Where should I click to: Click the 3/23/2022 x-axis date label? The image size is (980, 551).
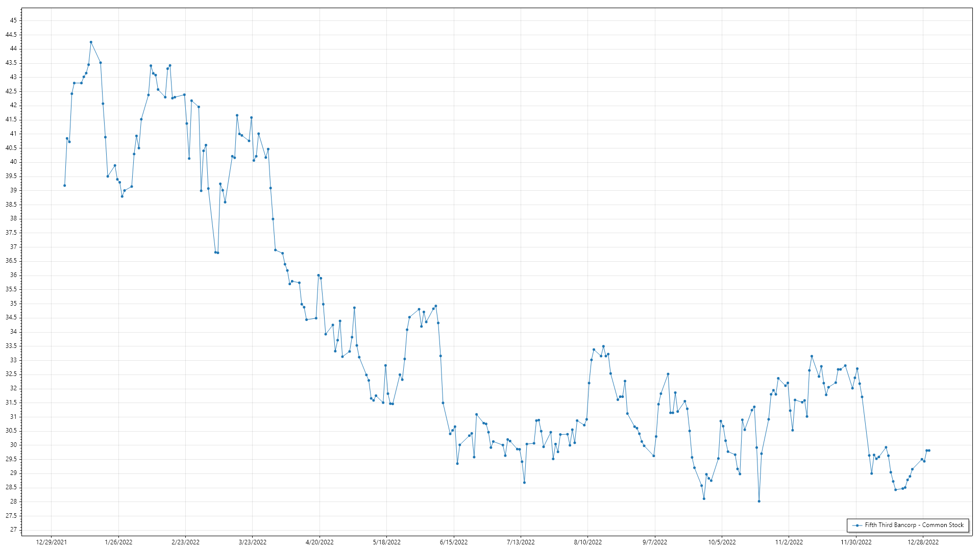coord(253,542)
